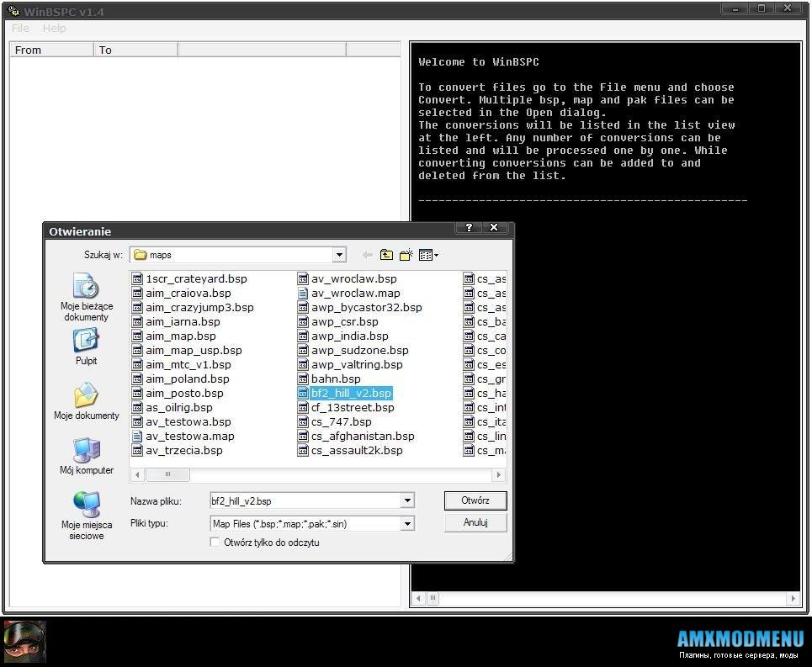Create a new folder icon
The height and width of the screenshot is (667, 812).
tap(406, 255)
